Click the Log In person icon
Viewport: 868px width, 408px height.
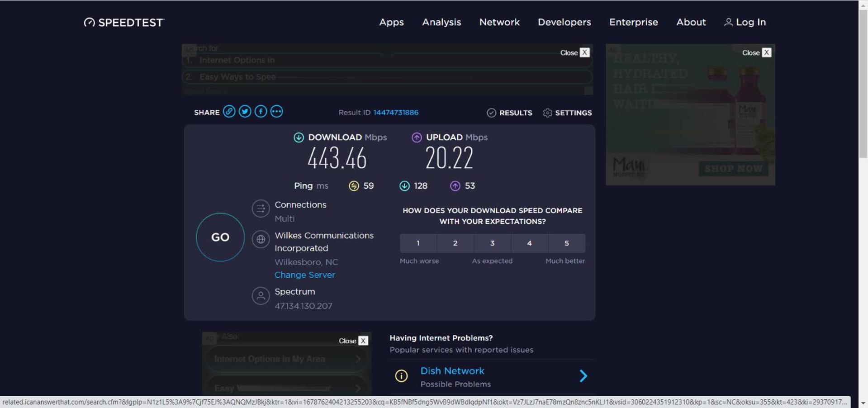point(728,22)
